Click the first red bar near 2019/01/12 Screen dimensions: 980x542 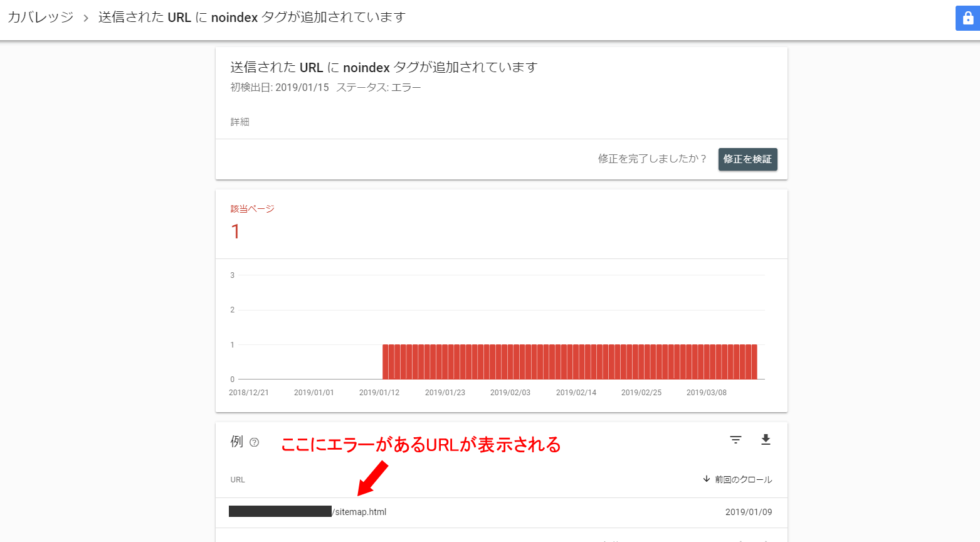386,362
